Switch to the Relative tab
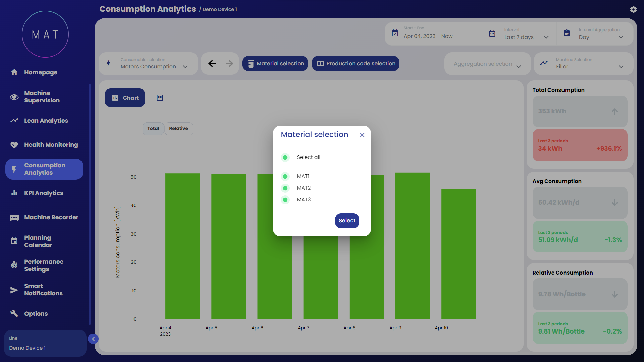644x362 pixels. [x=178, y=128]
